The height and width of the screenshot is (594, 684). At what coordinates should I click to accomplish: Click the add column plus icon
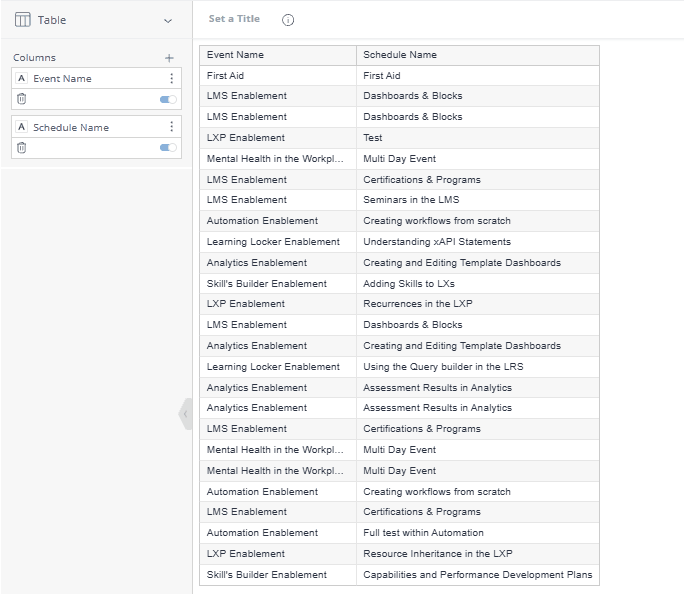[x=169, y=58]
